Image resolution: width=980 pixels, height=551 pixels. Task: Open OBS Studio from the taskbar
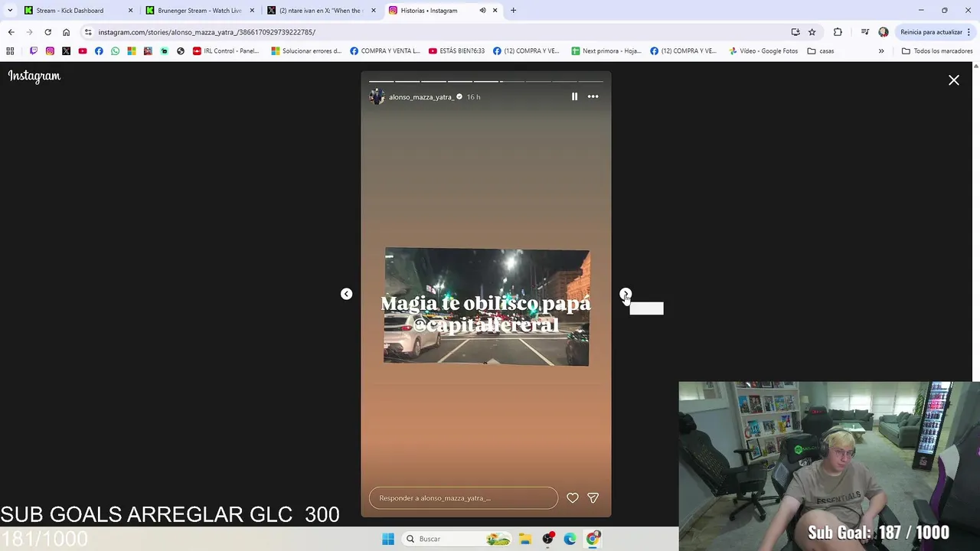click(547, 539)
